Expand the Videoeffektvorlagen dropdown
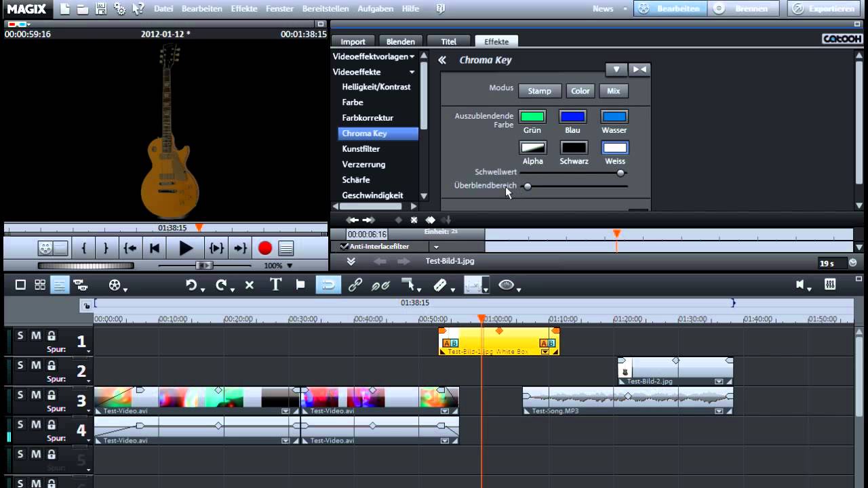This screenshot has height=488, width=868. coord(412,57)
